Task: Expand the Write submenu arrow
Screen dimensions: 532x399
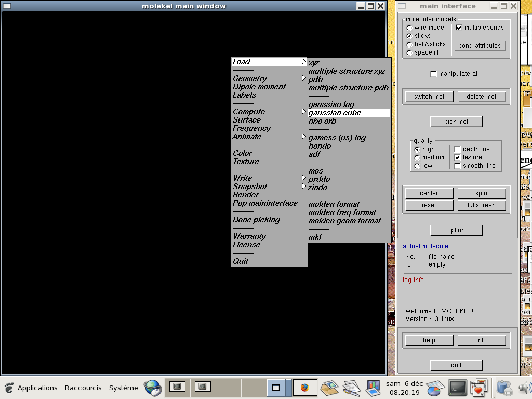Action: (x=303, y=178)
